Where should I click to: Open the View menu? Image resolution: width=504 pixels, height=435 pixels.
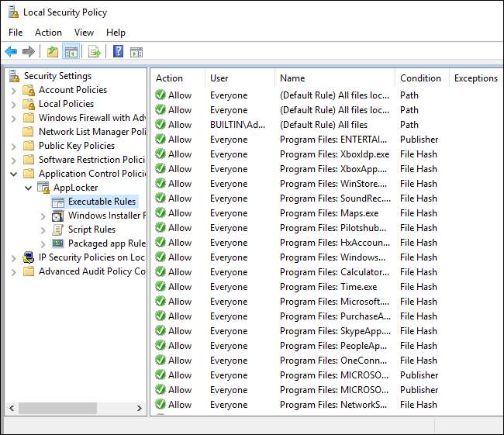click(84, 33)
